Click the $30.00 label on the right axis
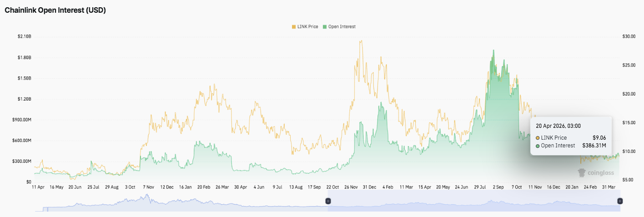 (629, 36)
